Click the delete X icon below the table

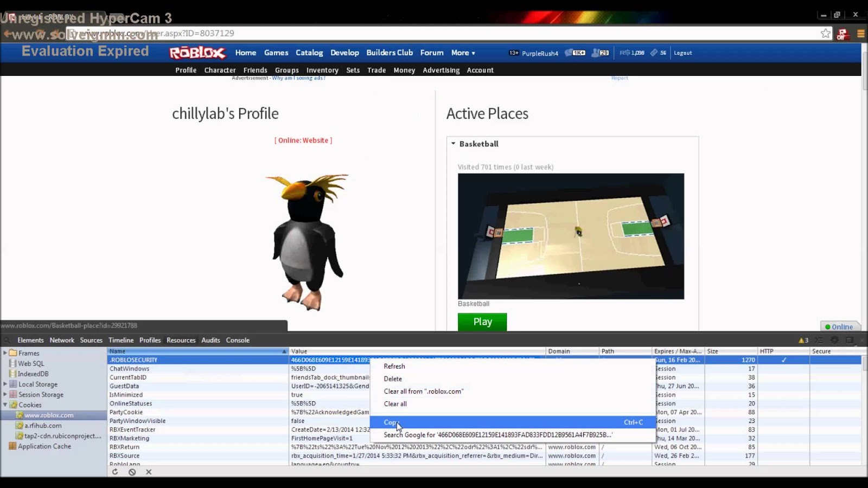pos(149,472)
